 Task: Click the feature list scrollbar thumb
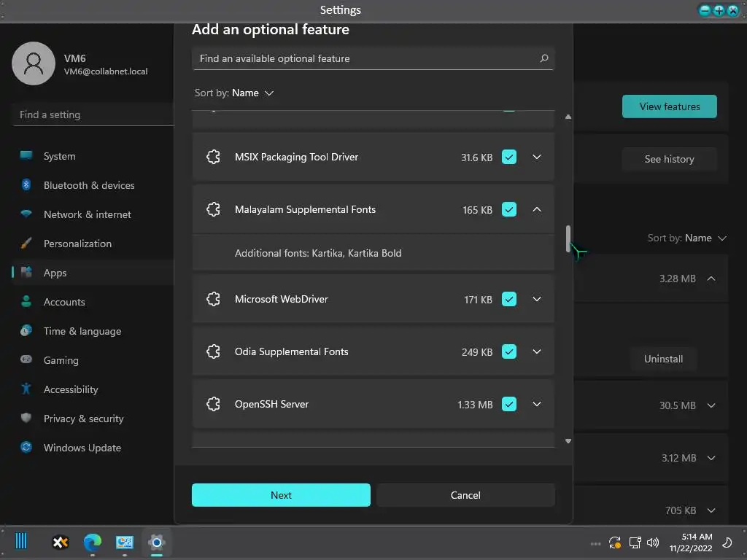coord(568,238)
